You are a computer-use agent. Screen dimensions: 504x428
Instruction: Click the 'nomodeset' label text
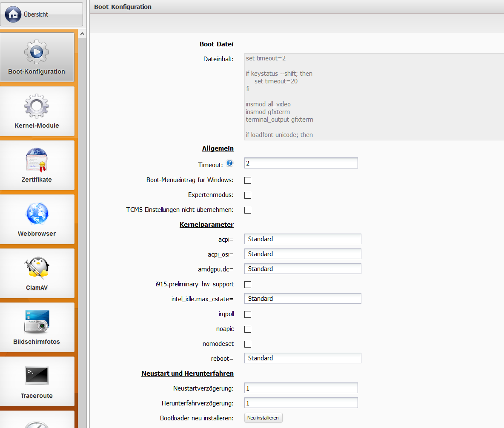218,344
